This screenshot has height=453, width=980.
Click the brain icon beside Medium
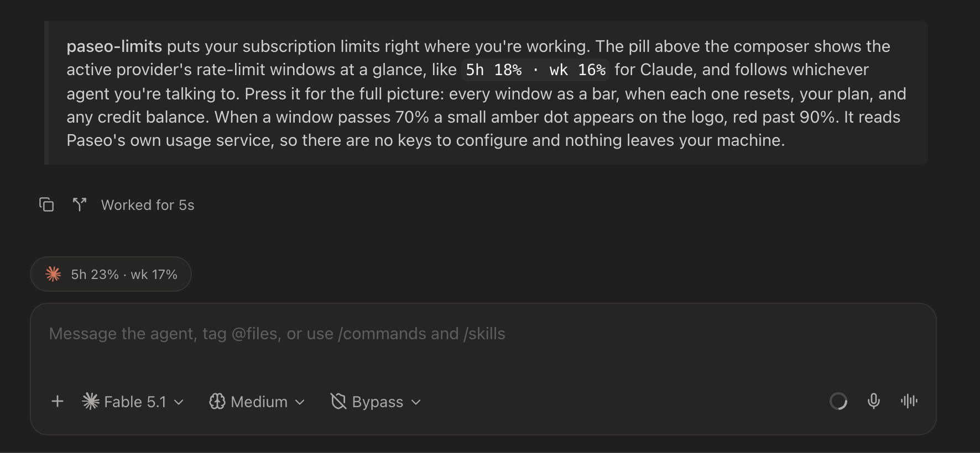(217, 402)
